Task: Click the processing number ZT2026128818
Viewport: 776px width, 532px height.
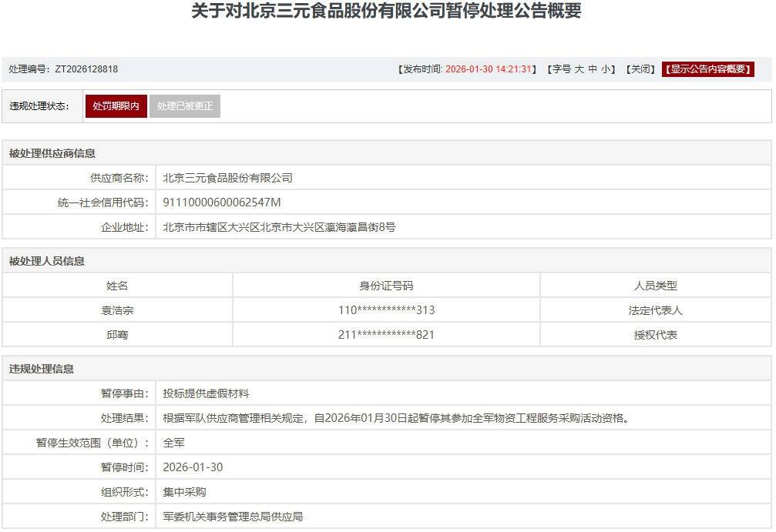Action: pyautogui.click(x=86, y=69)
